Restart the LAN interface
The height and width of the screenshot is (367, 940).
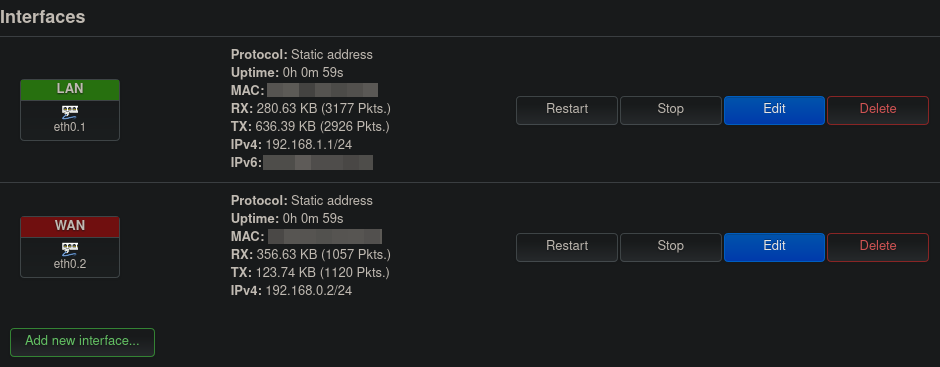pos(567,110)
